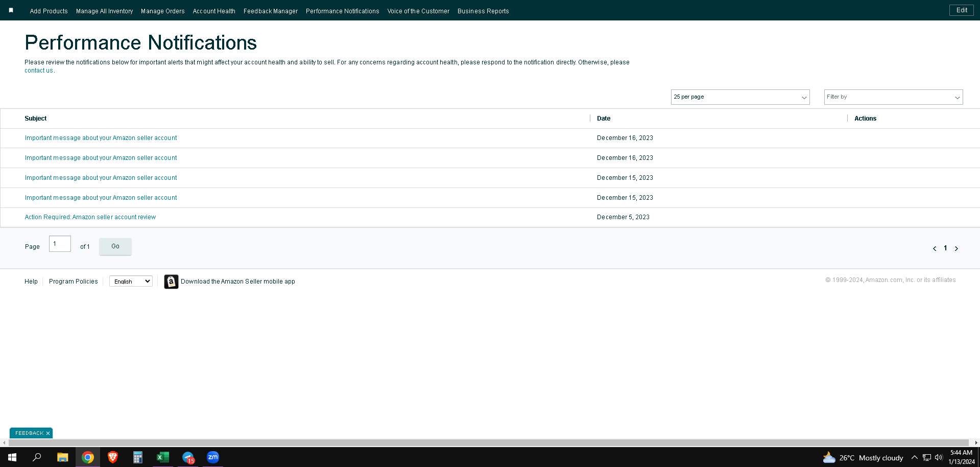Viewport: 980px width, 467px height.
Task: Open Calculator from taskbar
Action: click(138, 457)
